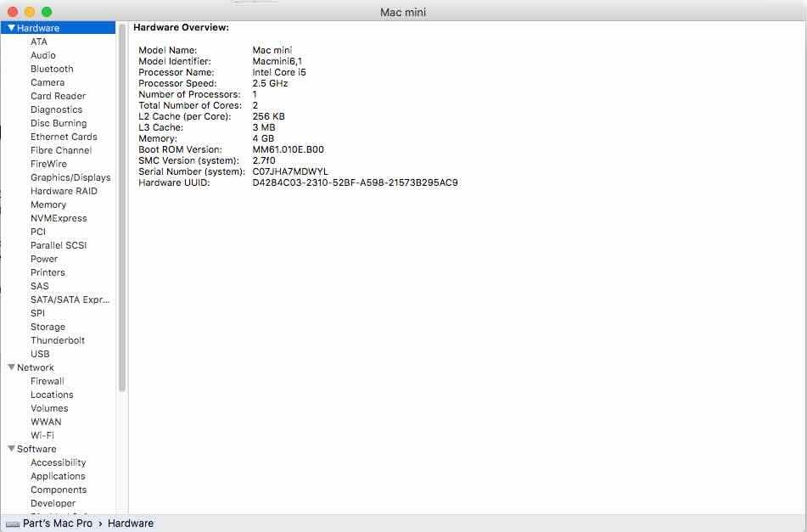
Task: Click the L2 Cache value 256 KB
Action: point(269,116)
